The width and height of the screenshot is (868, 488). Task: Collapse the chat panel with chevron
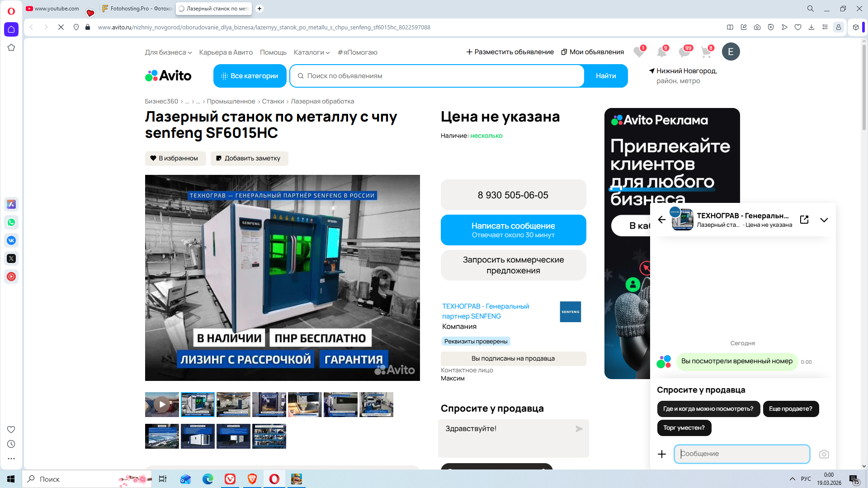pyautogui.click(x=824, y=220)
